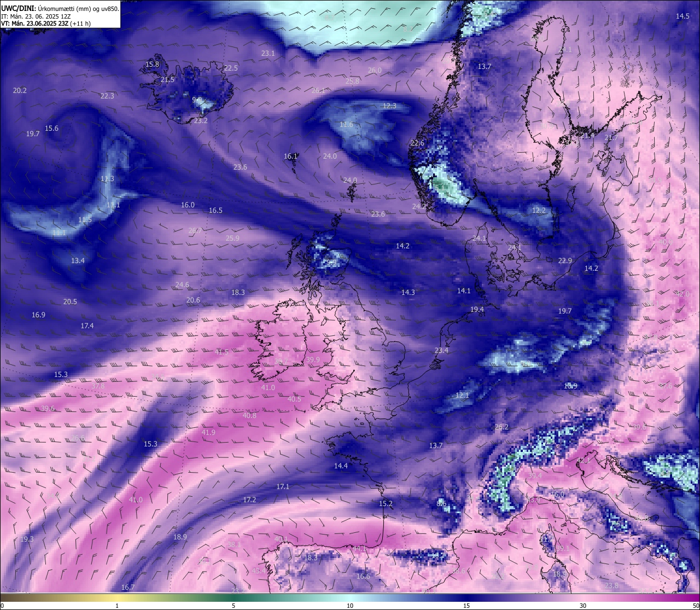
Task: Select the 16.9 map value
Action: [38, 315]
